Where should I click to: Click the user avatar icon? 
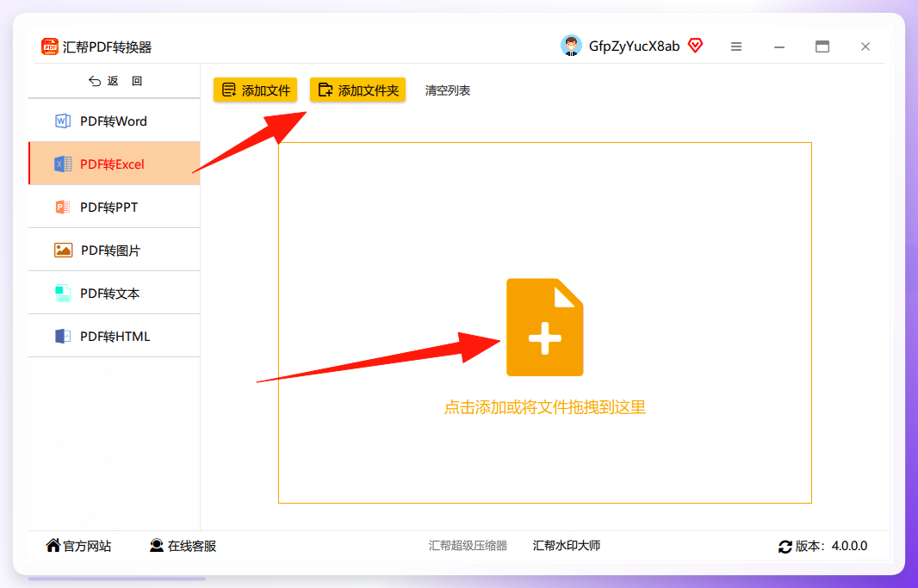tap(571, 46)
